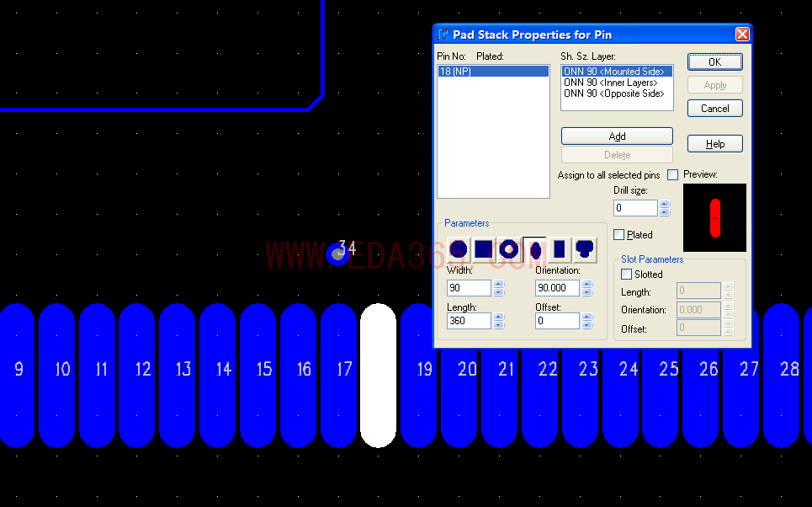
Task: Select pad number 25 on board
Action: tap(660, 397)
